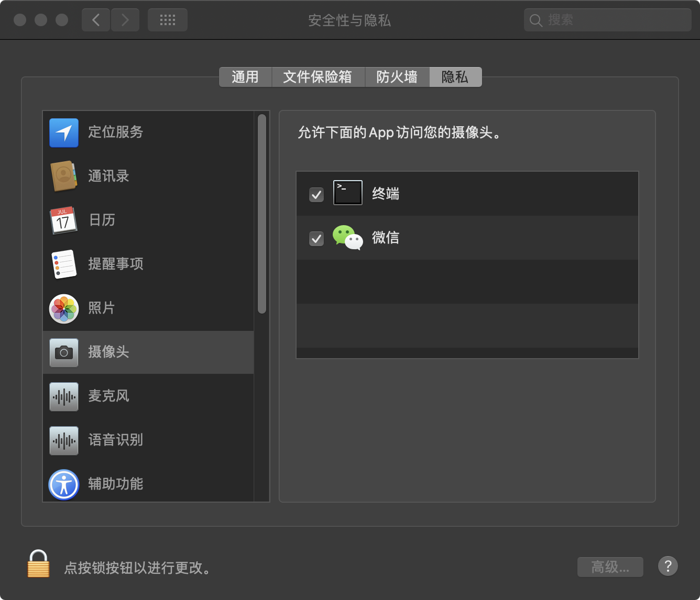The height and width of the screenshot is (600, 700).
Task: Click the 日历 calendar icon
Action: pos(63,220)
